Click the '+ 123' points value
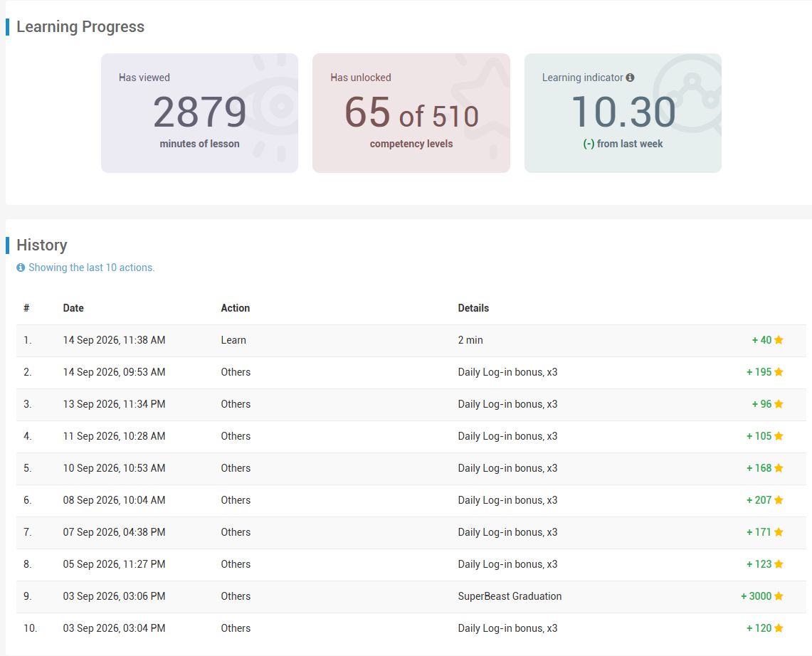The width and height of the screenshot is (812, 656). pyautogui.click(x=759, y=564)
